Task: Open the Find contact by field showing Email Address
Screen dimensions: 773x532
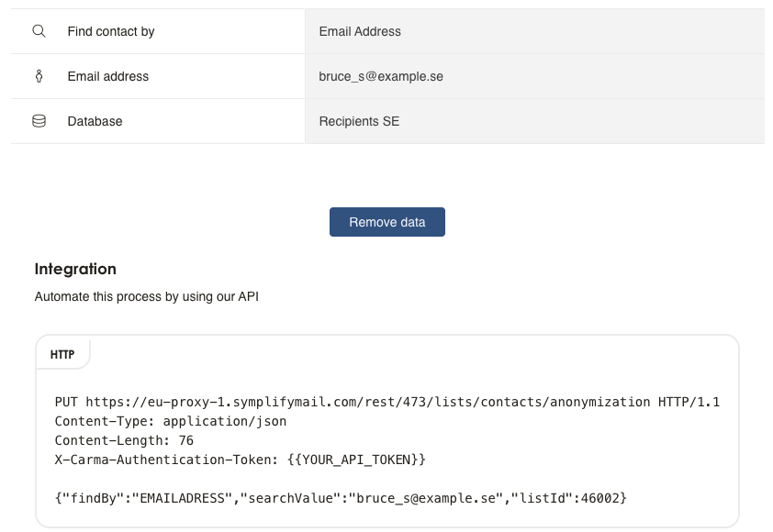Action: click(x=534, y=31)
